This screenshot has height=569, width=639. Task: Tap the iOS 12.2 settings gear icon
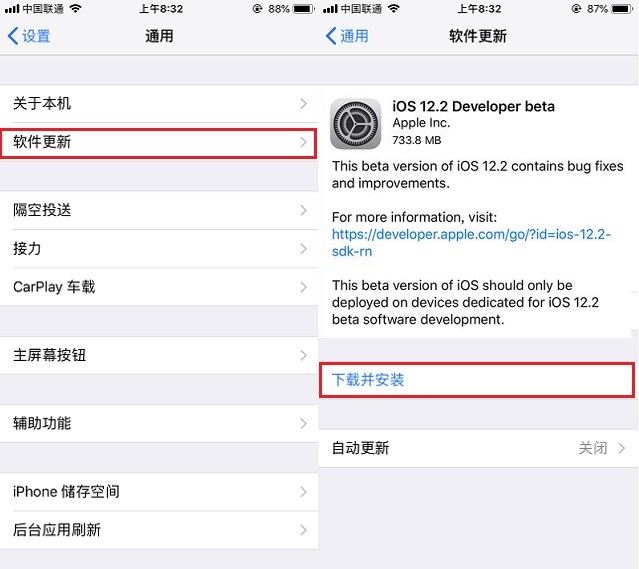coord(355,124)
